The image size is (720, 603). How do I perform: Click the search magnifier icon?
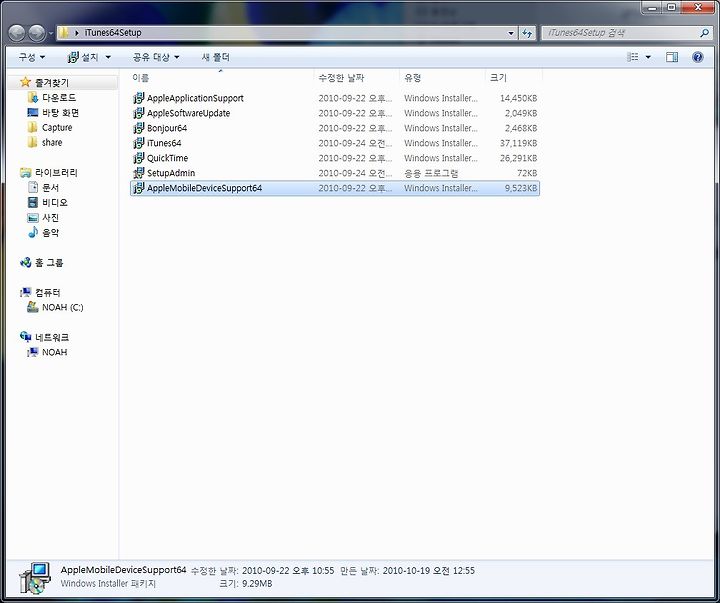pyautogui.click(x=704, y=33)
